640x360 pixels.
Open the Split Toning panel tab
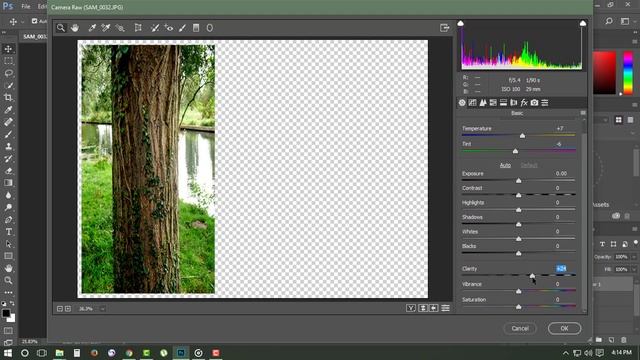(x=503, y=103)
